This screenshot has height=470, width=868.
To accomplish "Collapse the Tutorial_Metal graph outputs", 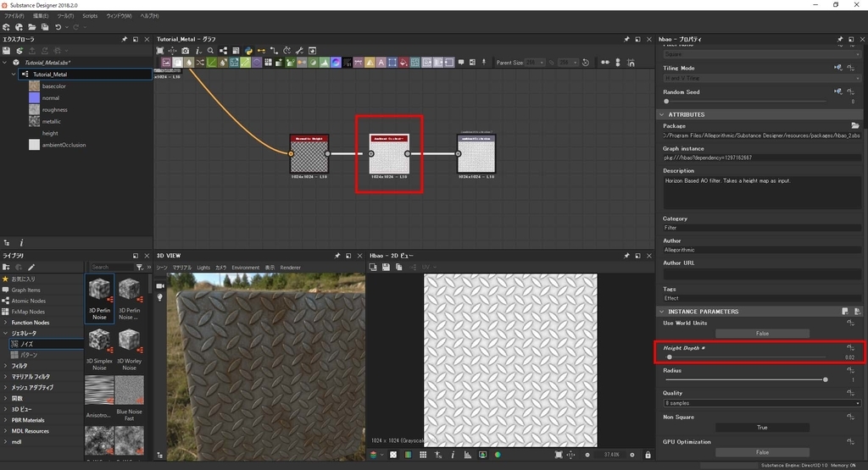I will (14, 74).
